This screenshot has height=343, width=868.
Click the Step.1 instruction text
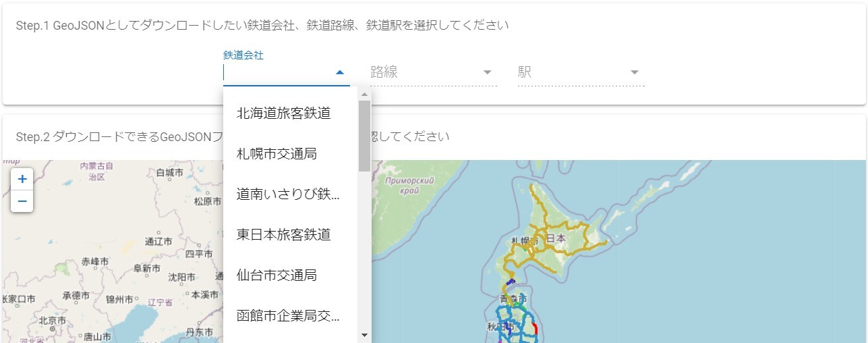coord(262,26)
